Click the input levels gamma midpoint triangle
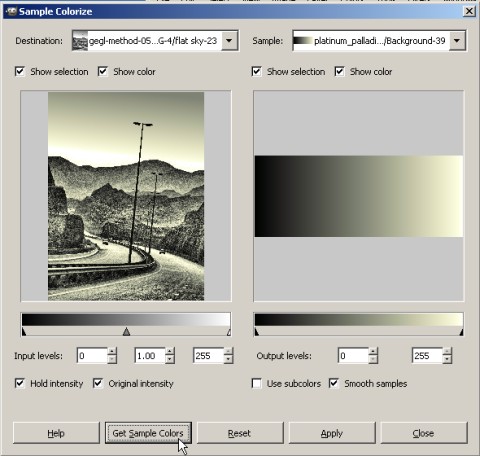 (126, 332)
